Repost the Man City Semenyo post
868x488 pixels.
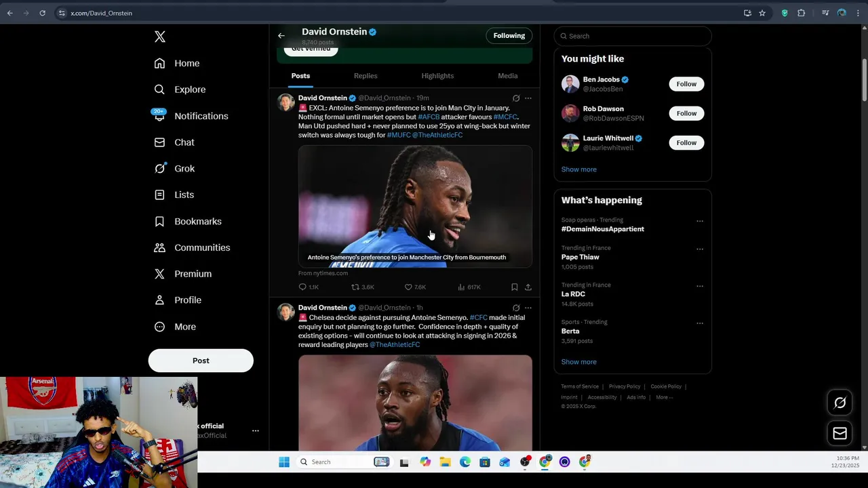pyautogui.click(x=362, y=287)
